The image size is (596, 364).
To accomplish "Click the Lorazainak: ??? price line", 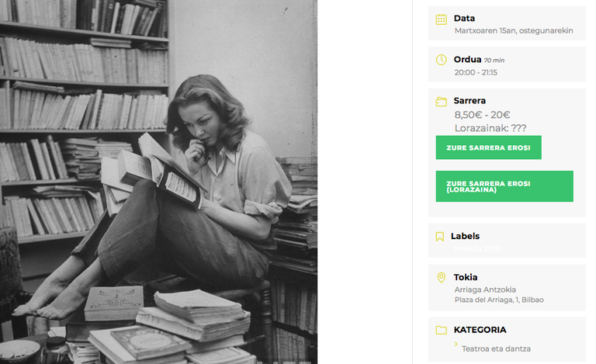I will pos(490,128).
